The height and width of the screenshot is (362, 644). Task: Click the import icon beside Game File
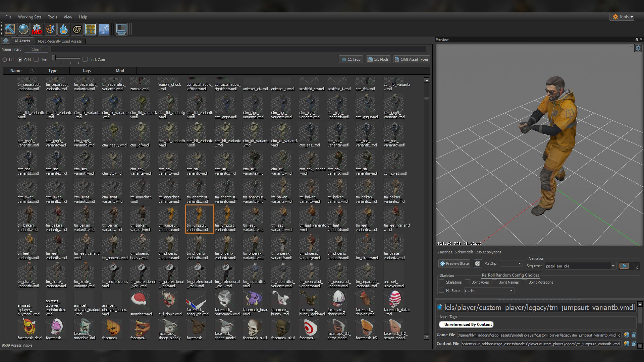point(626,335)
